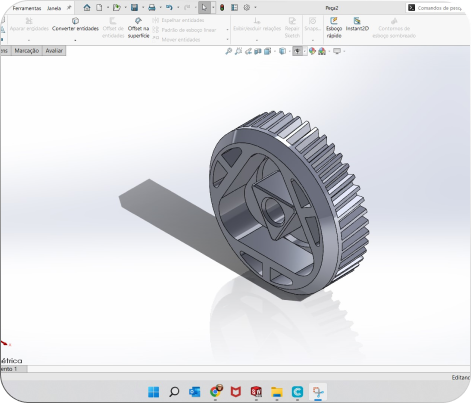
Task: Toggle the Instant2D mode
Action: click(x=357, y=24)
